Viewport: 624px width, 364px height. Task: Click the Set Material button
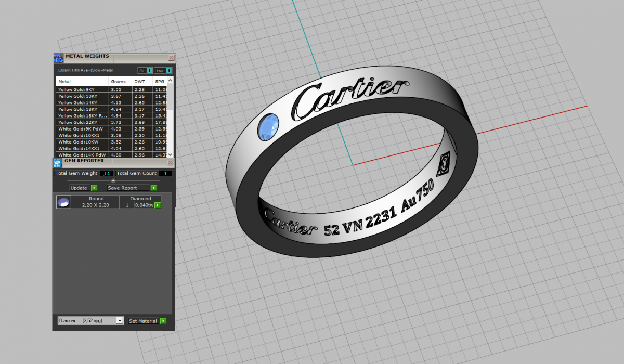[x=143, y=321]
